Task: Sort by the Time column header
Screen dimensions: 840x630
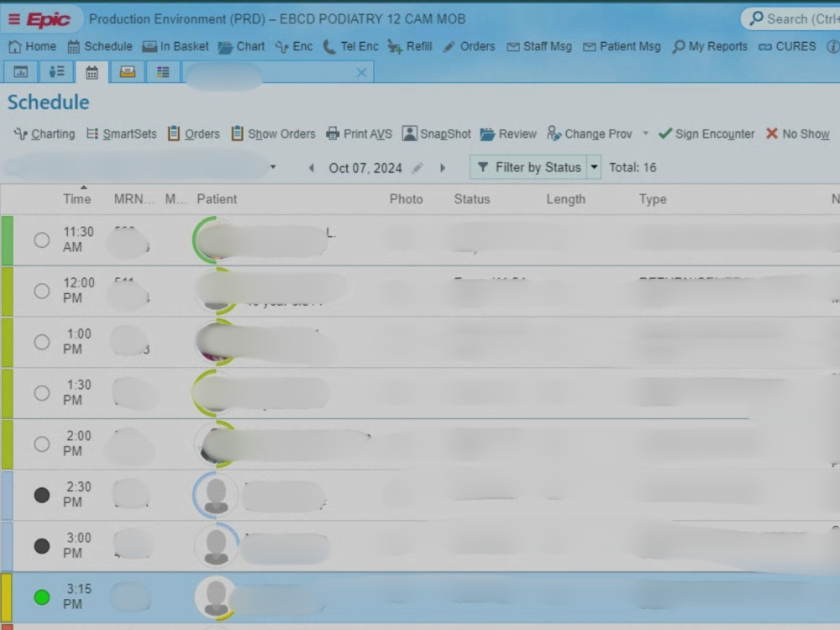Action: [77, 199]
